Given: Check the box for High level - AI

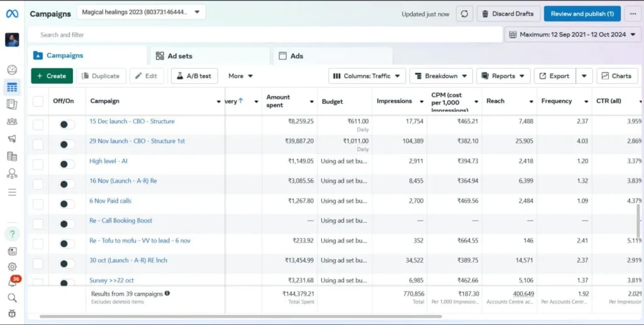Looking at the screenshot, I should point(38,164).
